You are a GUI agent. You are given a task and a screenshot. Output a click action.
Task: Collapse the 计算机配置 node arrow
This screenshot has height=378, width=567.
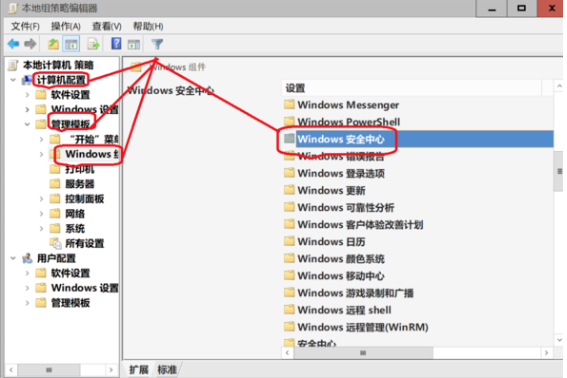(13, 80)
